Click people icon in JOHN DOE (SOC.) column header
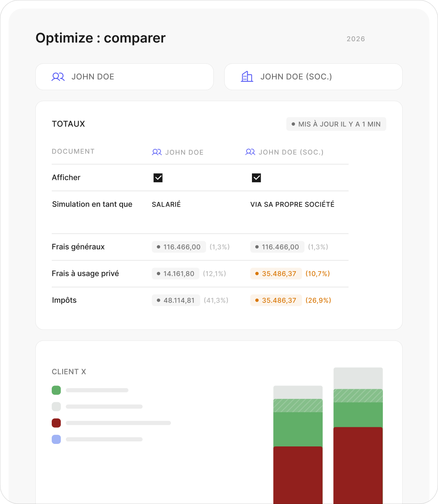 (250, 152)
